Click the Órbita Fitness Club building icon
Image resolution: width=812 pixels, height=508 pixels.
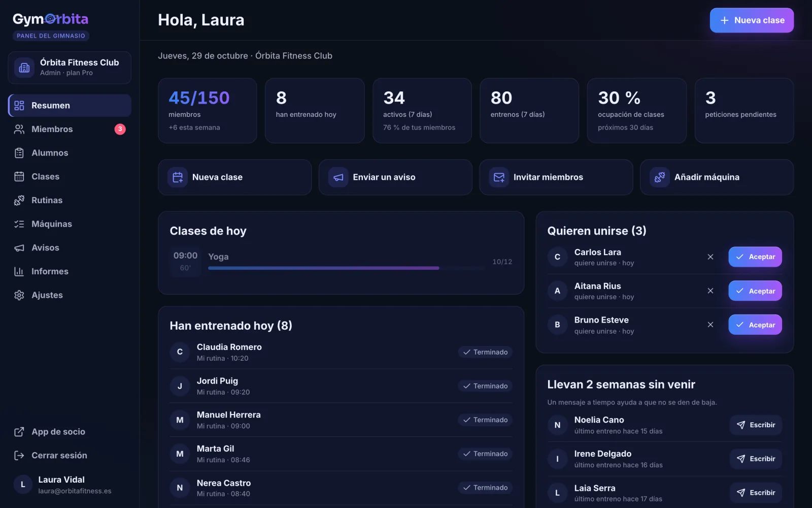pos(24,68)
